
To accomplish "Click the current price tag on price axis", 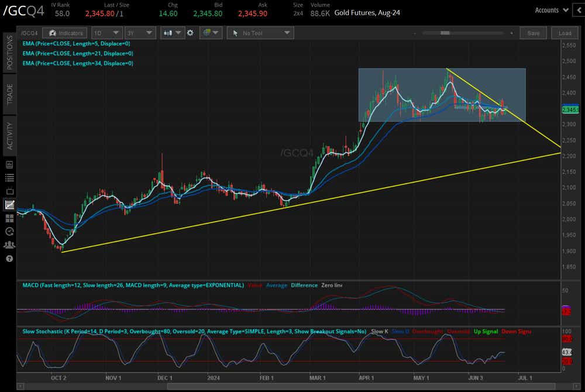I will (570, 109).
